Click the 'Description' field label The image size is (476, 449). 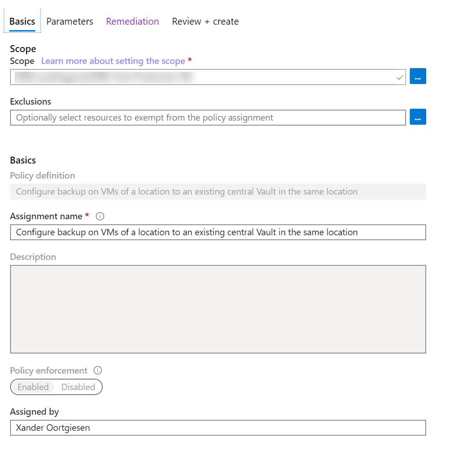coord(33,257)
